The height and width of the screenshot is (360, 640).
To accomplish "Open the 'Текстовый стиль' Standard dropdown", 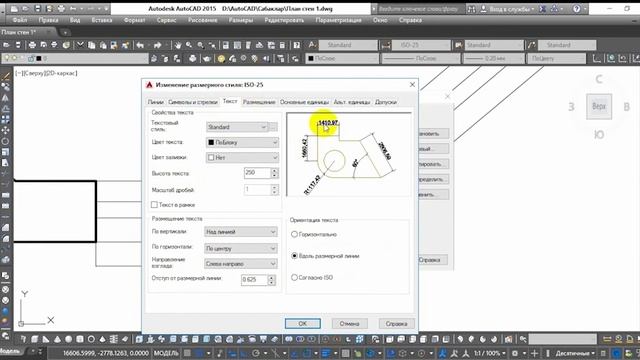I will coord(237,127).
